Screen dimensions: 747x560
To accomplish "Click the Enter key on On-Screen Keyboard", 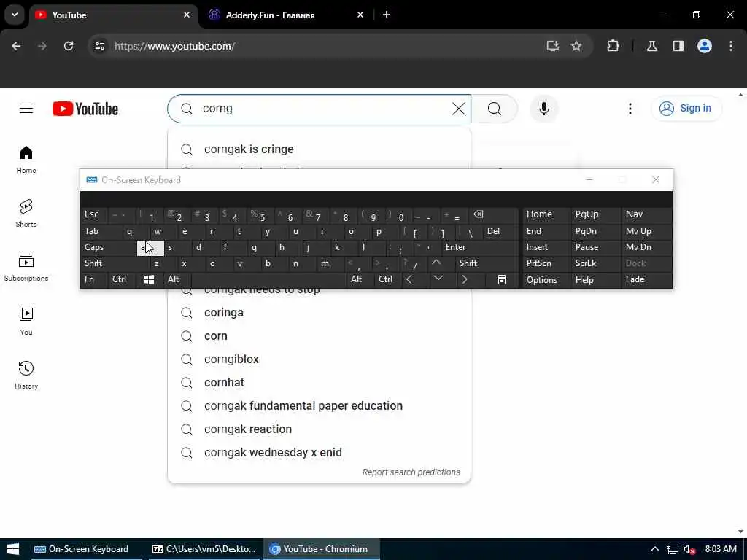I will tap(480, 248).
